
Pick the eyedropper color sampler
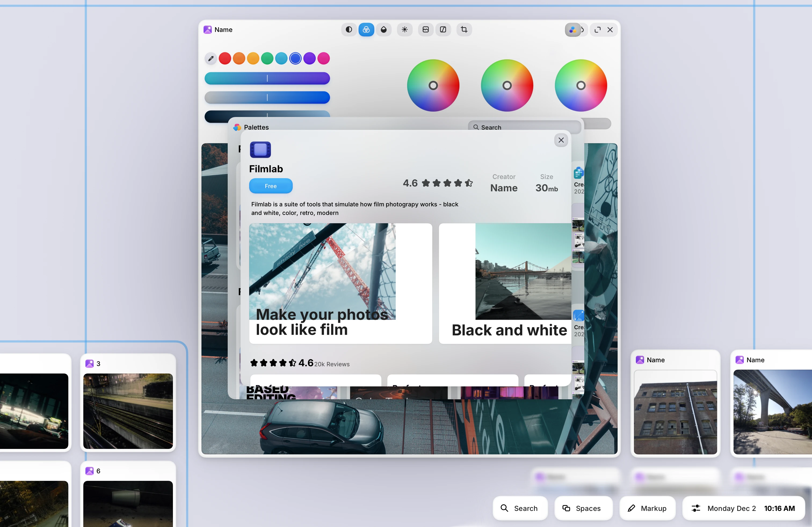click(x=211, y=58)
